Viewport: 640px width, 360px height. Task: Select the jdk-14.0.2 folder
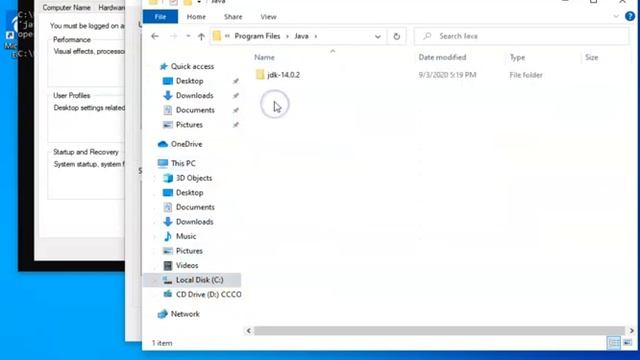pyautogui.click(x=278, y=75)
